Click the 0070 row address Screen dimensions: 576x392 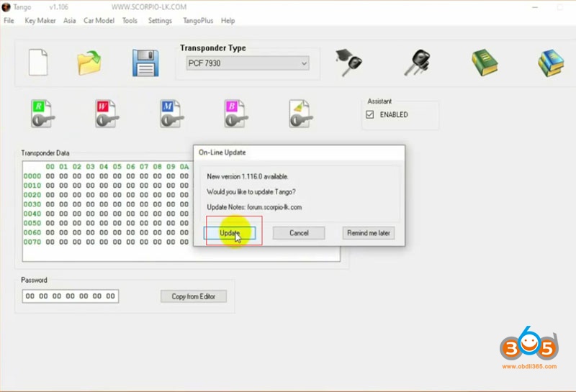tap(32, 242)
